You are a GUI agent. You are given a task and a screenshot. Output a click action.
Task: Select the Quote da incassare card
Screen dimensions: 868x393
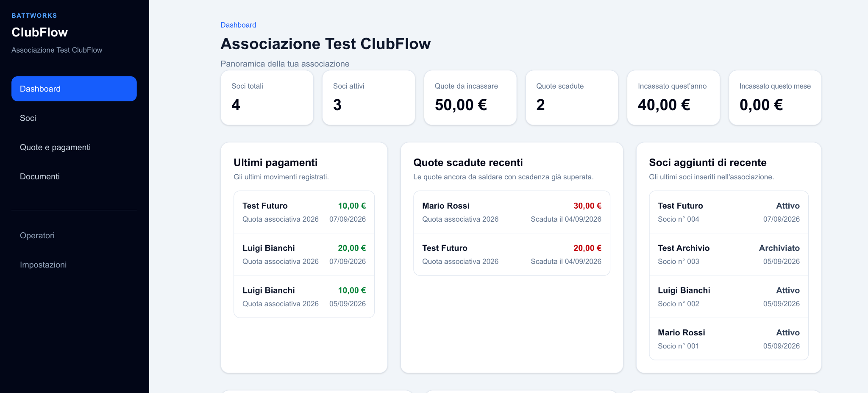pos(470,98)
